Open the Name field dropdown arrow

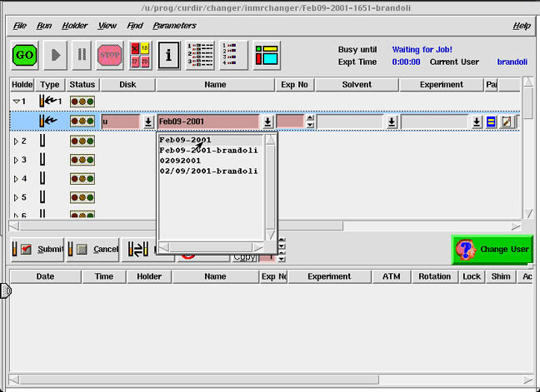pyautogui.click(x=267, y=122)
